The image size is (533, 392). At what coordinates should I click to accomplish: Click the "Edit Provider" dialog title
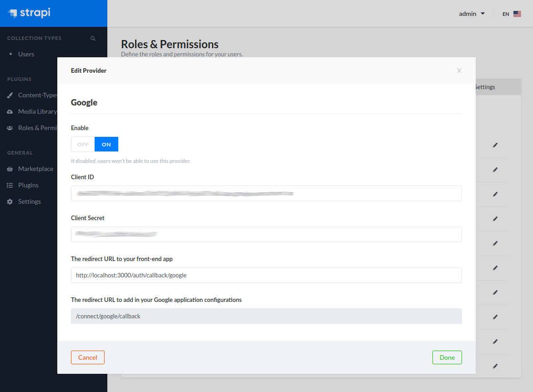(x=89, y=71)
